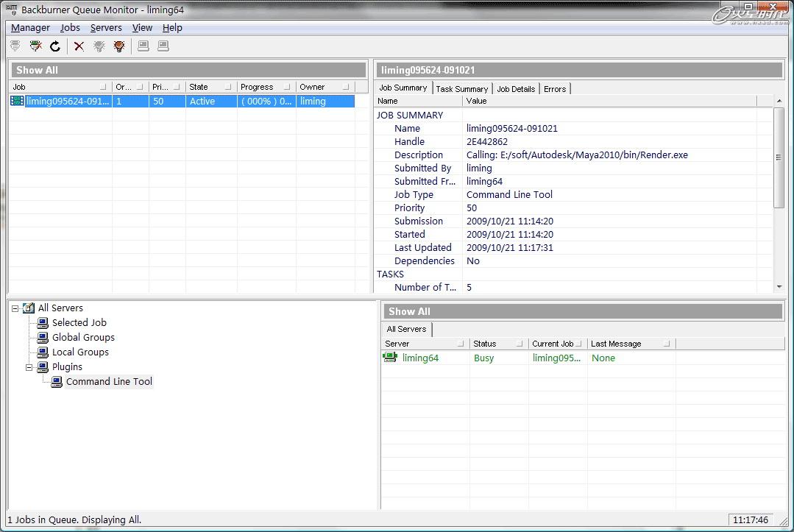
Task: Click the current job cell liming095...
Action: coord(556,358)
